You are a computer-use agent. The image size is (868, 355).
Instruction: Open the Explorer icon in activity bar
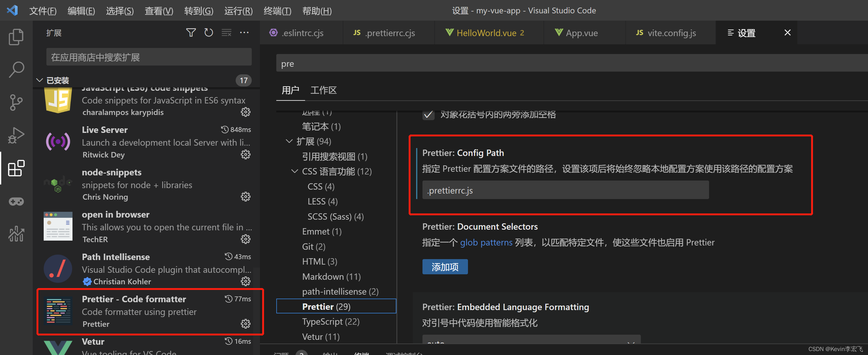16,37
